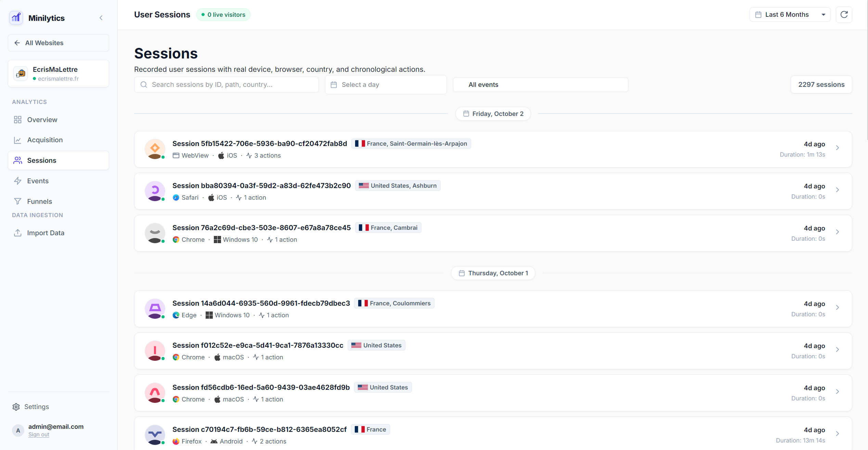Click the Minilytics logo icon

coord(16,18)
